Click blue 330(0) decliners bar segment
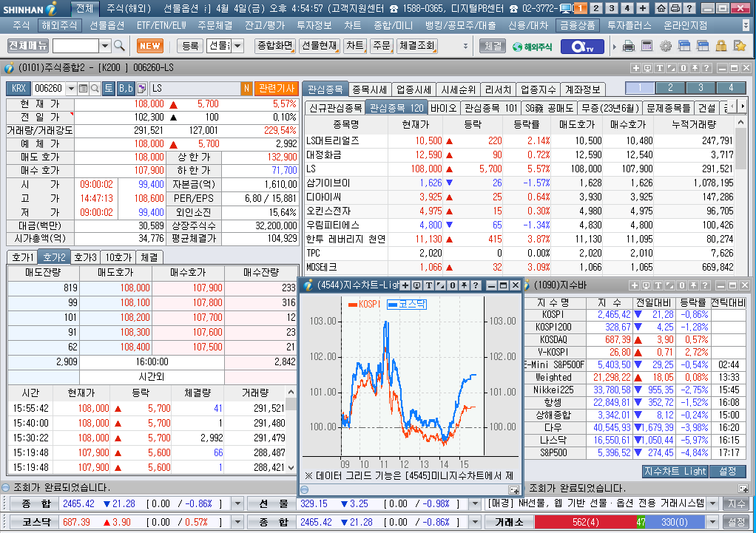The image size is (756, 533). [x=675, y=522]
